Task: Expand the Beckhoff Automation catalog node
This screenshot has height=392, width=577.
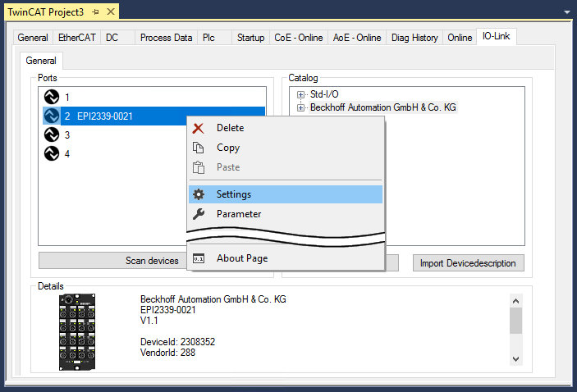Action: pyautogui.click(x=300, y=107)
